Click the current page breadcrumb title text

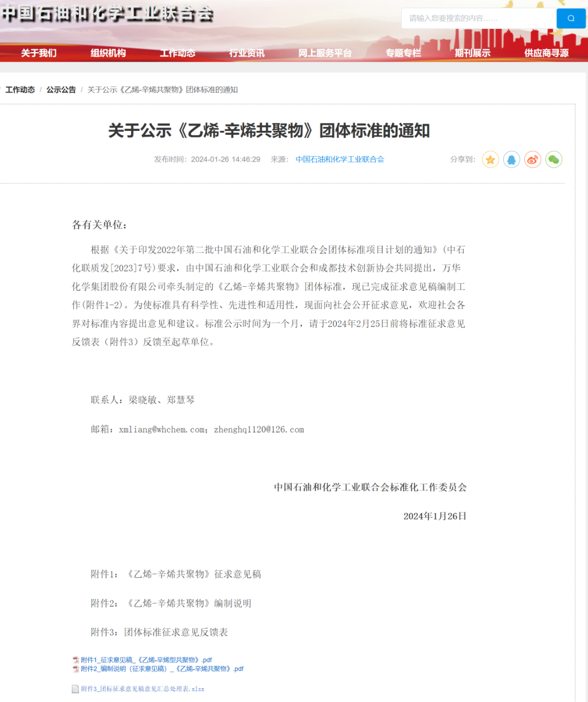[x=163, y=90]
